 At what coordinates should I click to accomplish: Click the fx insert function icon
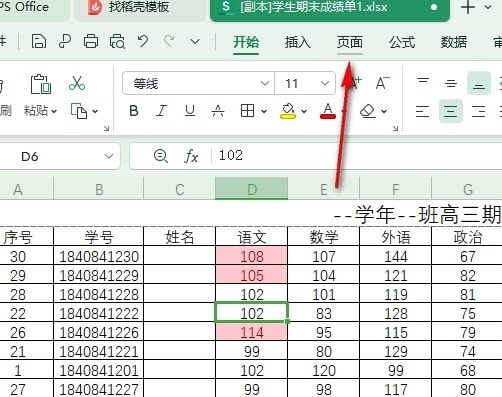pos(191,156)
